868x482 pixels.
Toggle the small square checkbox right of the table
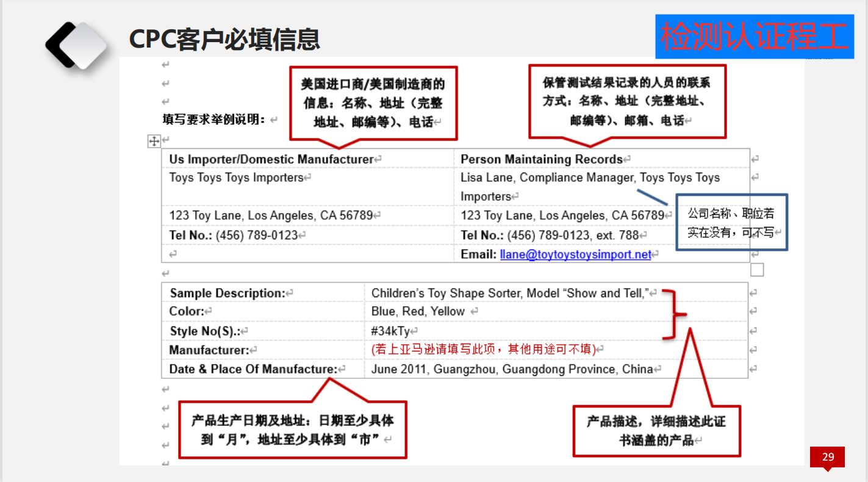pos(756,269)
